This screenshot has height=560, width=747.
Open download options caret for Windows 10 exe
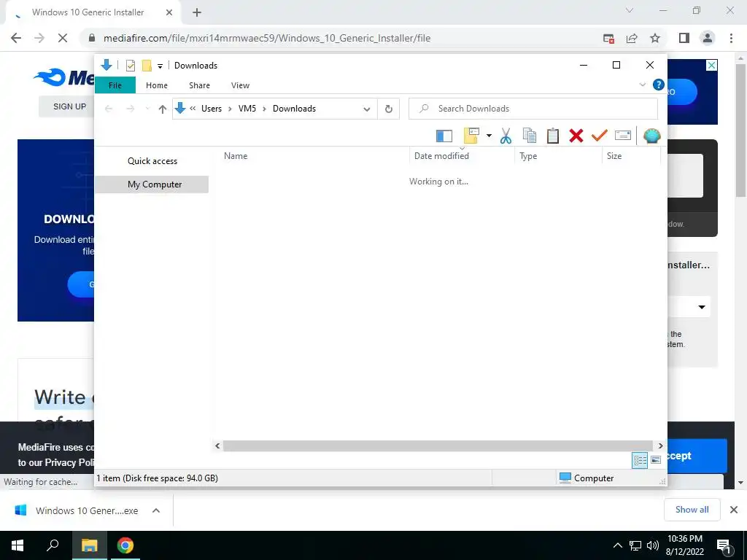[x=156, y=510]
